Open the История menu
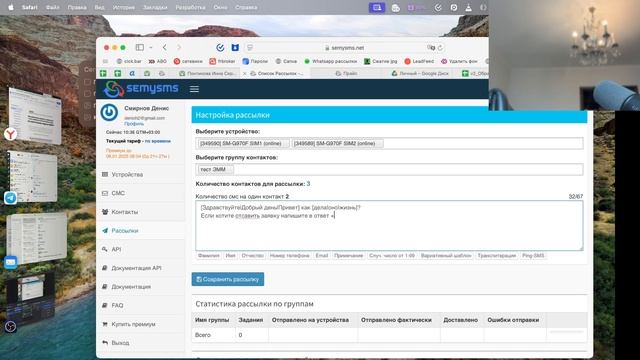Viewport: 640px width, 360px height. pyautogui.click(x=123, y=7)
